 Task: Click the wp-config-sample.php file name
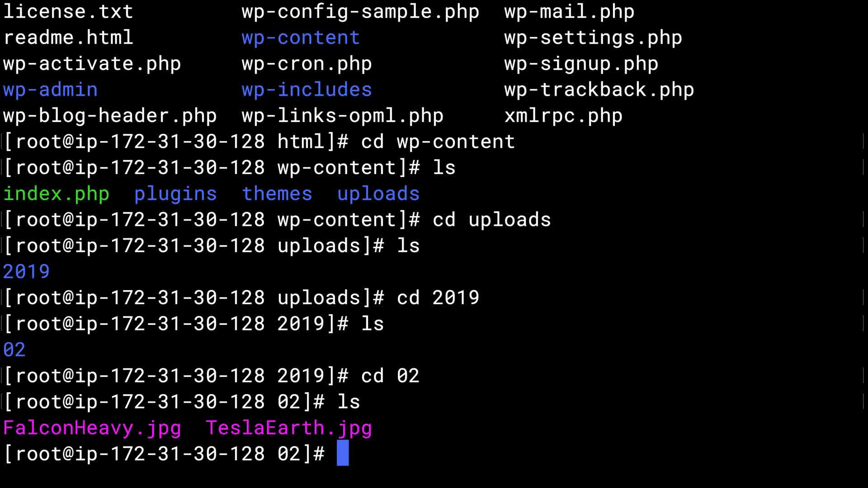pos(360,11)
